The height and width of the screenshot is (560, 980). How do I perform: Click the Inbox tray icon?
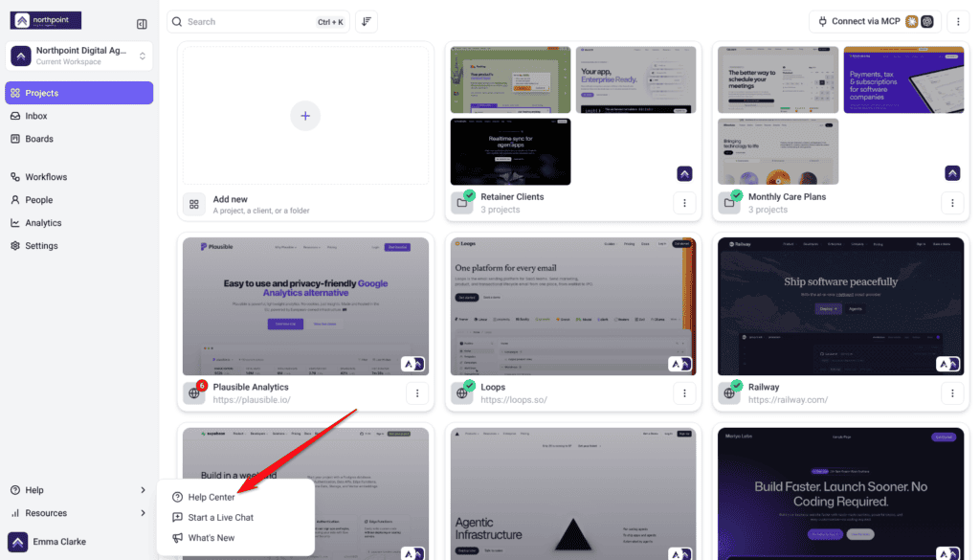tap(15, 116)
